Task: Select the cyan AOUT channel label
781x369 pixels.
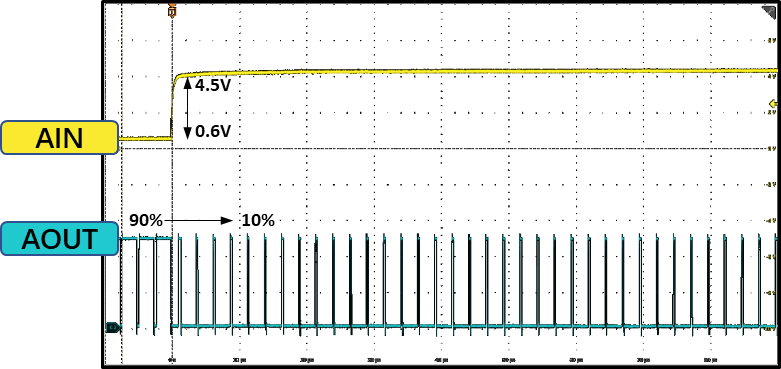Action: (60, 239)
